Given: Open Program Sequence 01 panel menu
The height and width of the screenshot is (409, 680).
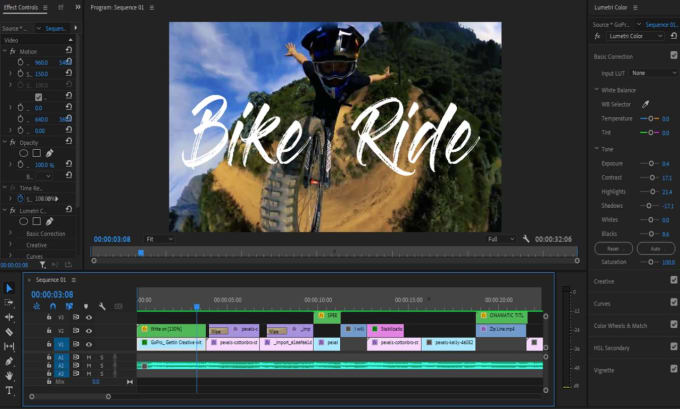Looking at the screenshot, I should [151, 7].
